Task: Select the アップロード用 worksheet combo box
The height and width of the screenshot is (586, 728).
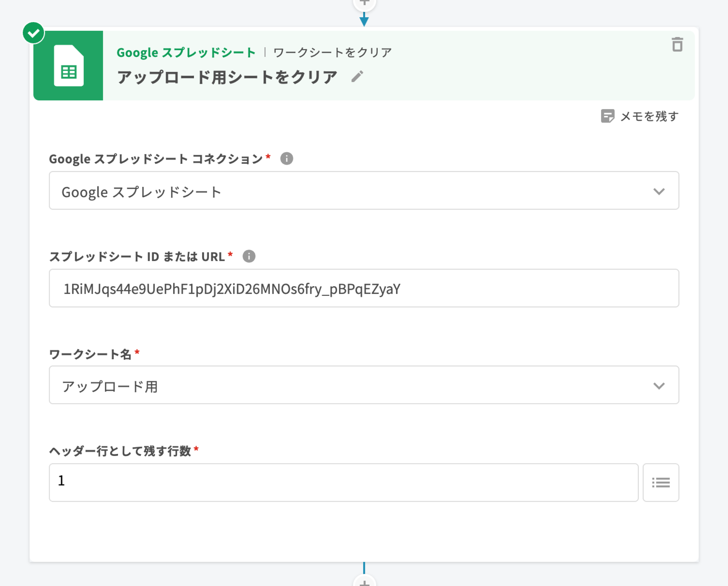Action: coord(338,385)
